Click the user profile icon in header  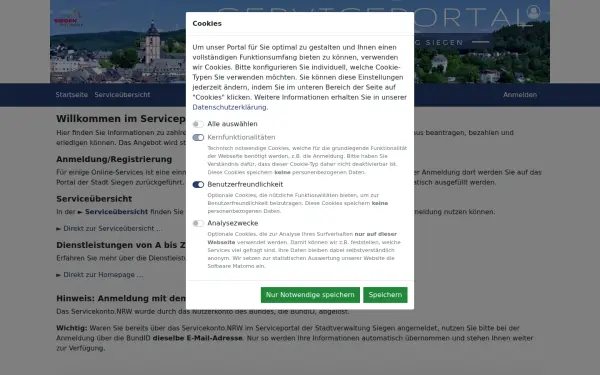point(533,12)
